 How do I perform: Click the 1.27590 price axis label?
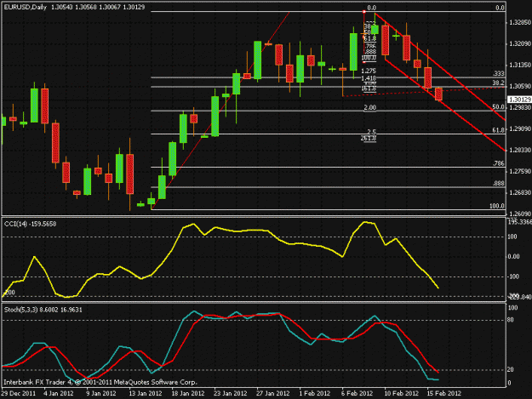pos(520,172)
